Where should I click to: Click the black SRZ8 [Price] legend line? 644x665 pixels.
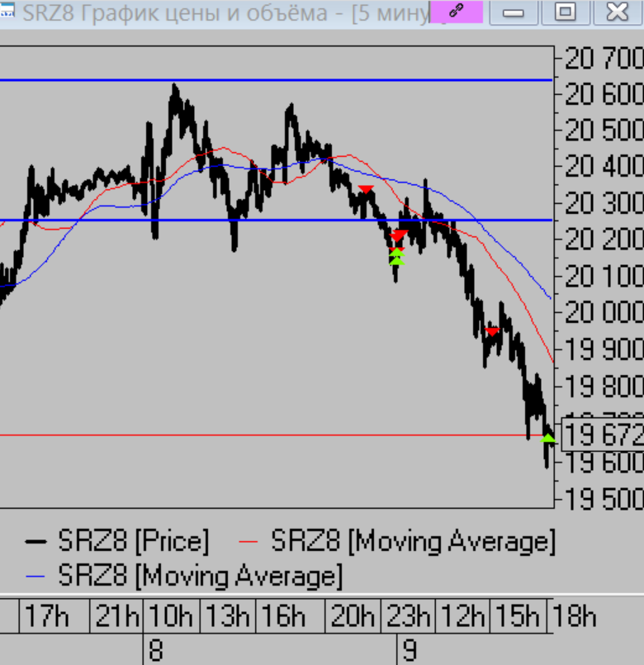pyautogui.click(x=36, y=542)
